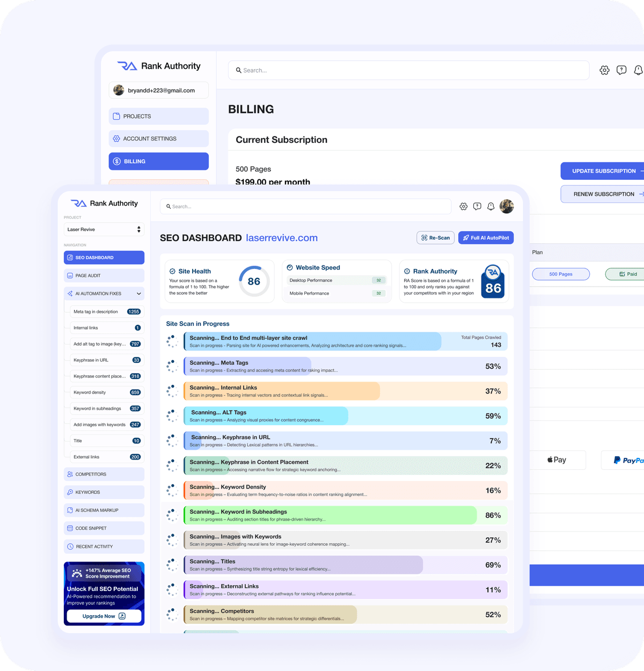This screenshot has width=644, height=671.
Task: Select the Competitors sidebar icon
Action: [70, 474]
